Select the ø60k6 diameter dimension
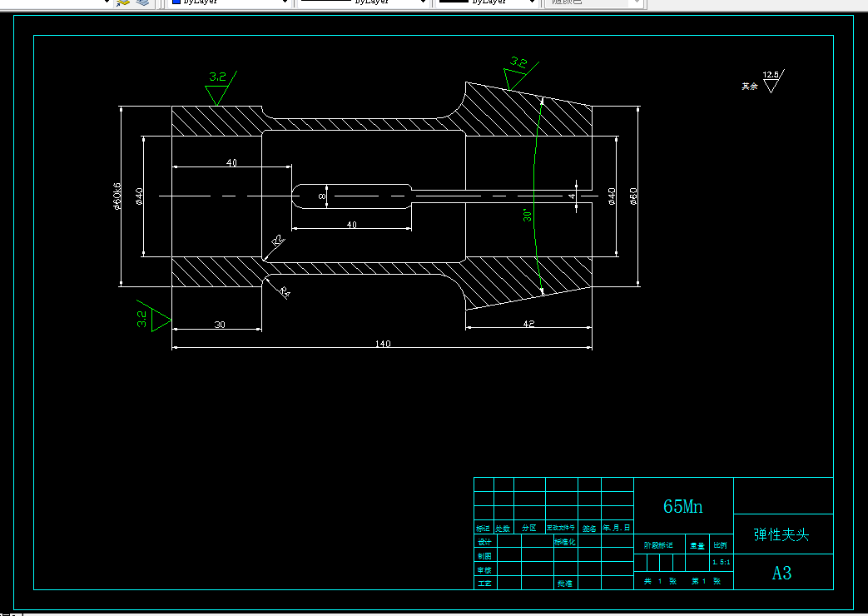868x616 pixels. click(117, 196)
